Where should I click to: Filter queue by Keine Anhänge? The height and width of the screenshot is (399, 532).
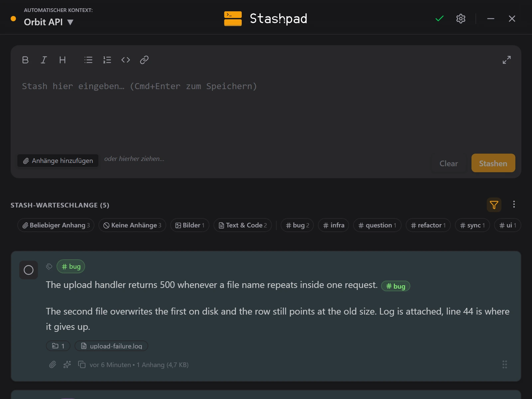click(132, 225)
